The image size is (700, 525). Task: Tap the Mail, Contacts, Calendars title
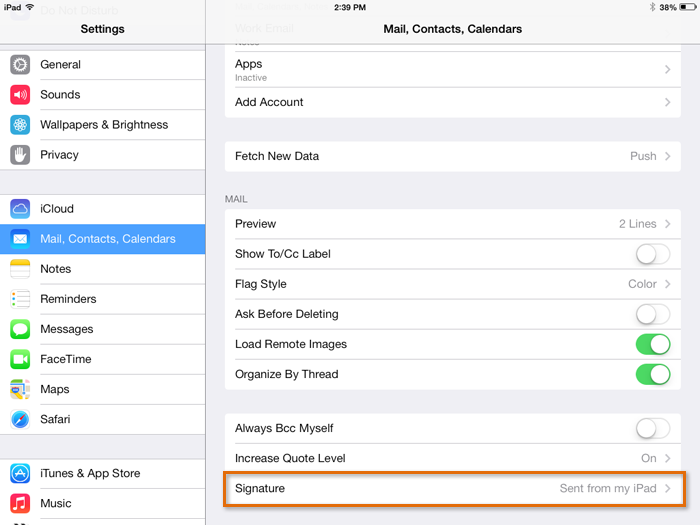pyautogui.click(x=453, y=29)
